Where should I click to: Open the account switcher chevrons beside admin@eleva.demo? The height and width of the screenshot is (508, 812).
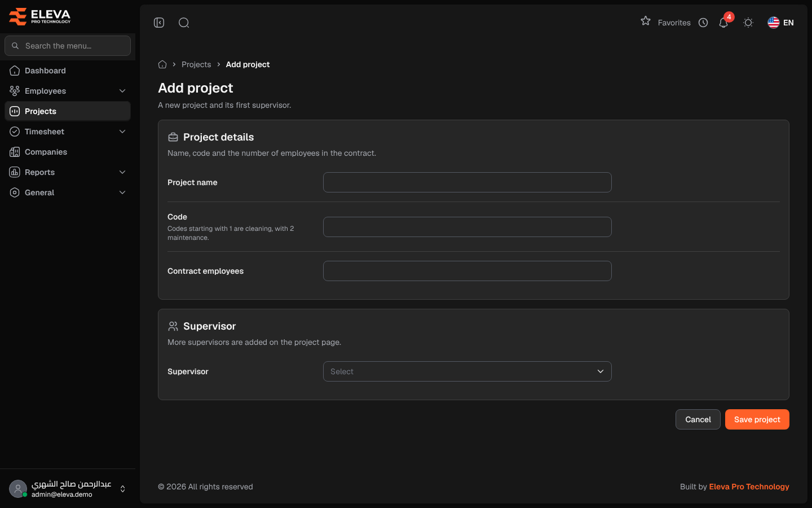122,489
